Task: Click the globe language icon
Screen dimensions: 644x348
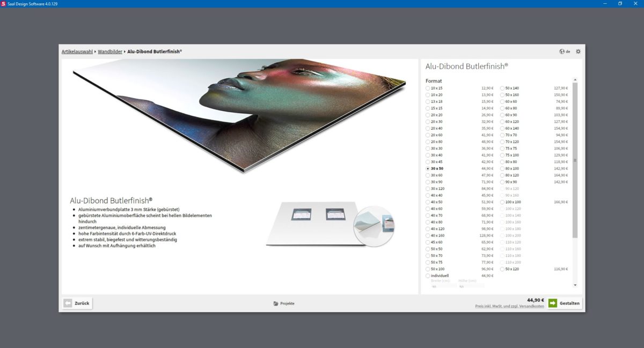Action: coord(562,51)
